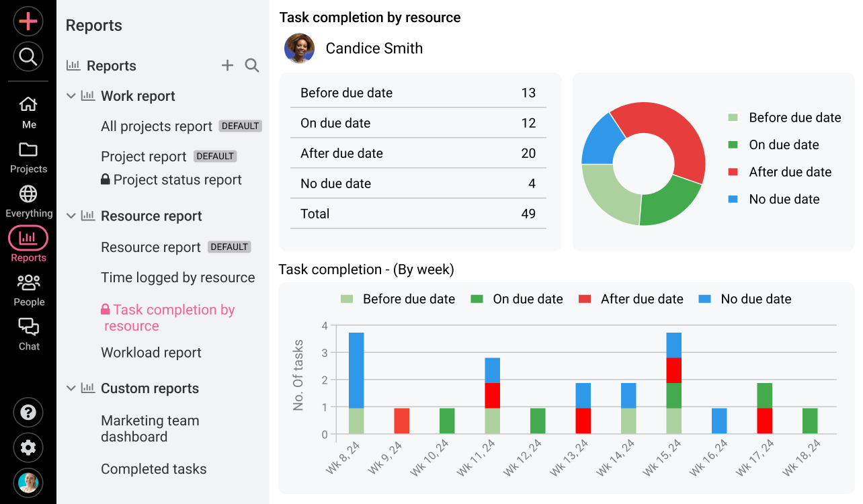Open the Reports section in the left rail
Image resolution: width=863 pixels, height=504 pixels.
28,241
